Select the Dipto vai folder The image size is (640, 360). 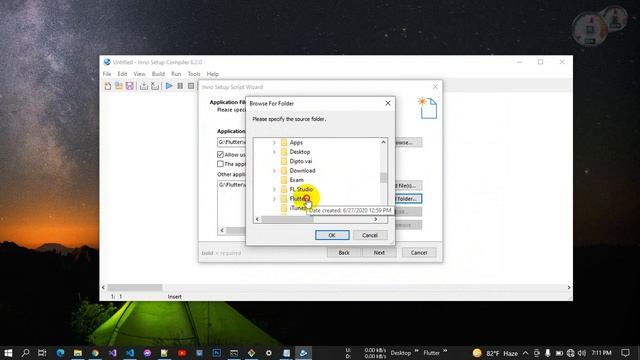pos(301,161)
